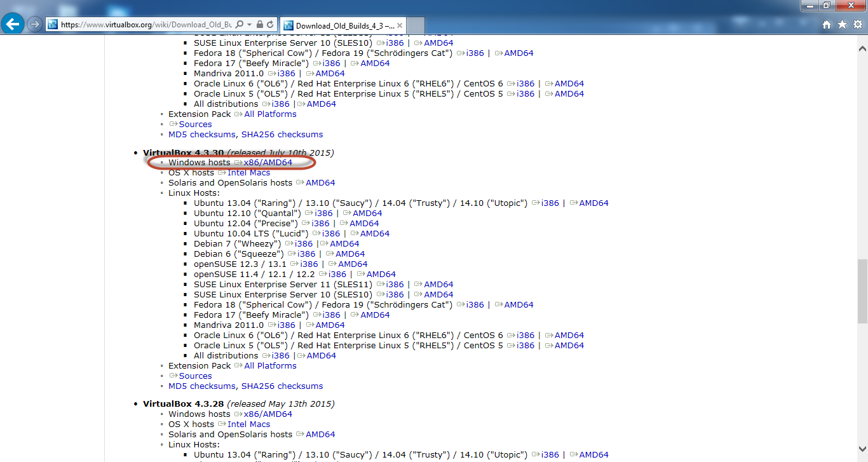Select the Download_Old_Builds_4_3 browser tab

coord(343,25)
